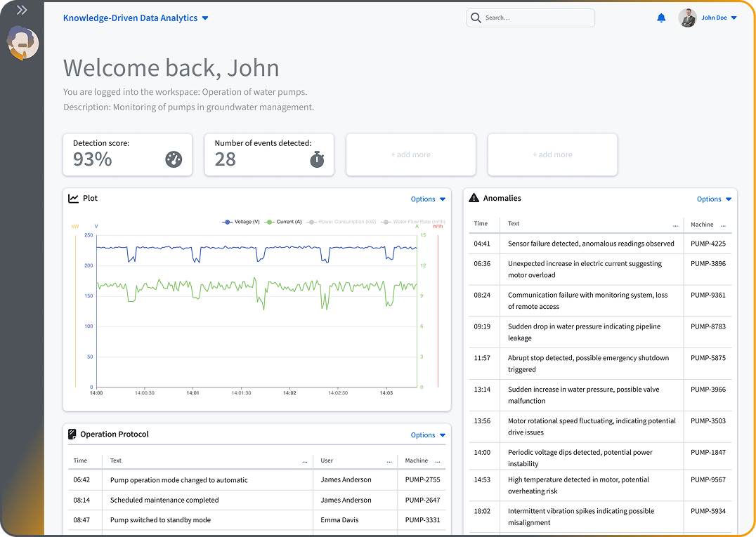This screenshot has width=756, height=537.
Task: Click John Doe's profile picture
Action: (687, 18)
